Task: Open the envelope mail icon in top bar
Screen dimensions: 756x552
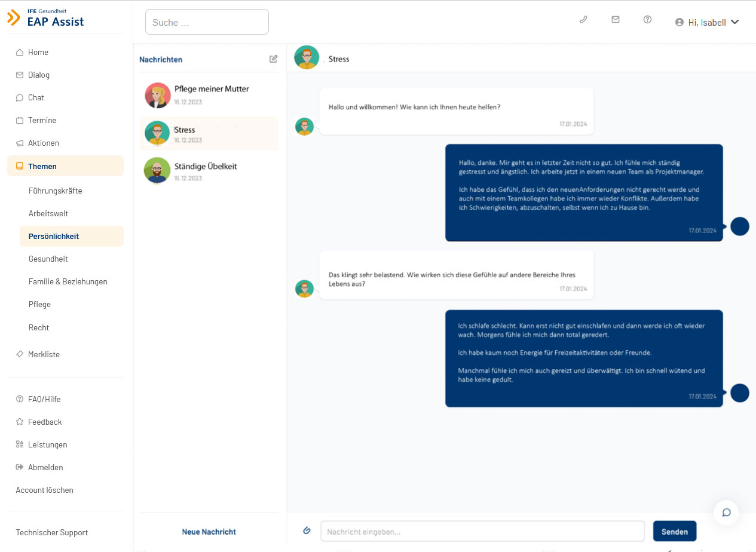Action: coord(616,19)
